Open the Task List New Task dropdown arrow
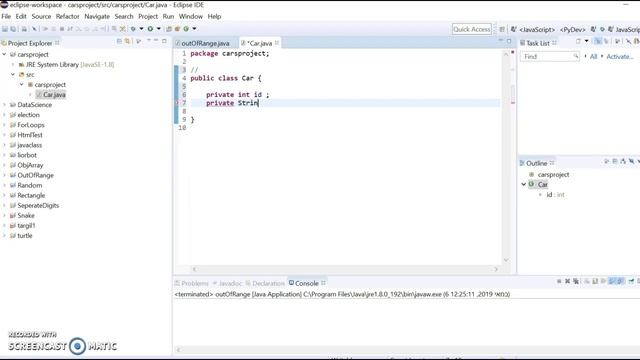This screenshot has width=640, height=360. click(x=587, y=41)
